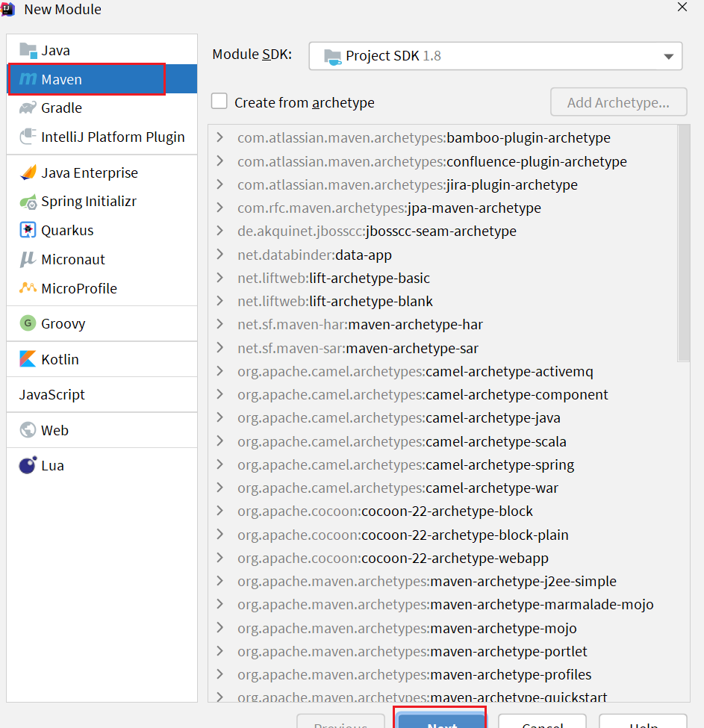Viewport: 704px width, 728px height.
Task: Expand jira-plugin-archetype node
Action: [x=220, y=184]
